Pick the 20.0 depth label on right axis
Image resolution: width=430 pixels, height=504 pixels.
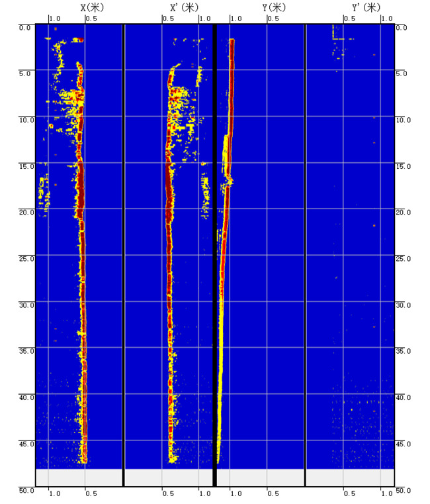coord(403,213)
